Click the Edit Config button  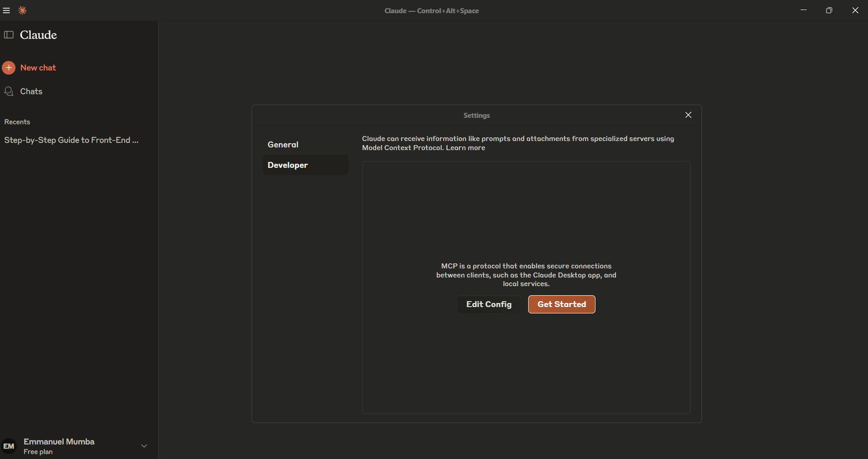pos(489,304)
